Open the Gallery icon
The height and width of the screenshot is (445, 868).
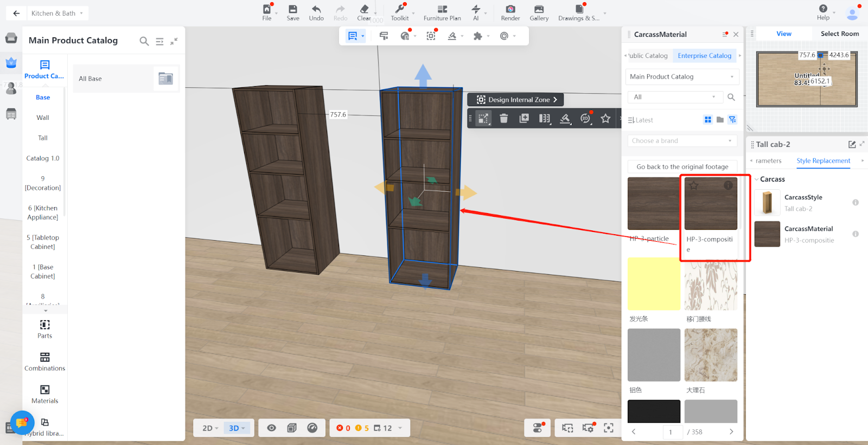coord(539,9)
